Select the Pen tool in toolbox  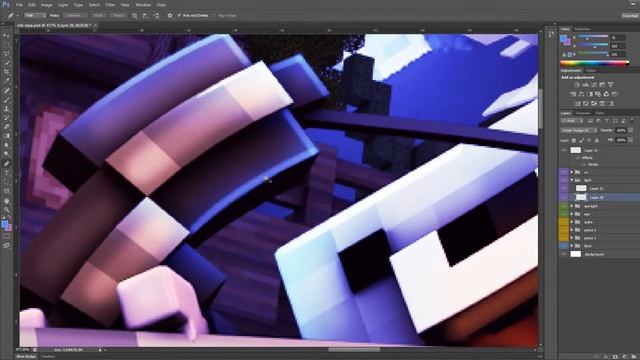click(7, 164)
